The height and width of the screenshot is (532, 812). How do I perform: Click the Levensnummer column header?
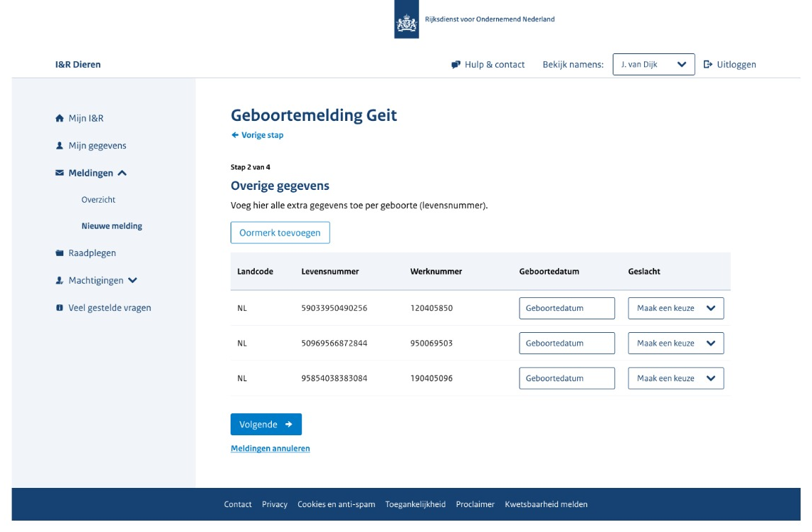click(x=330, y=271)
